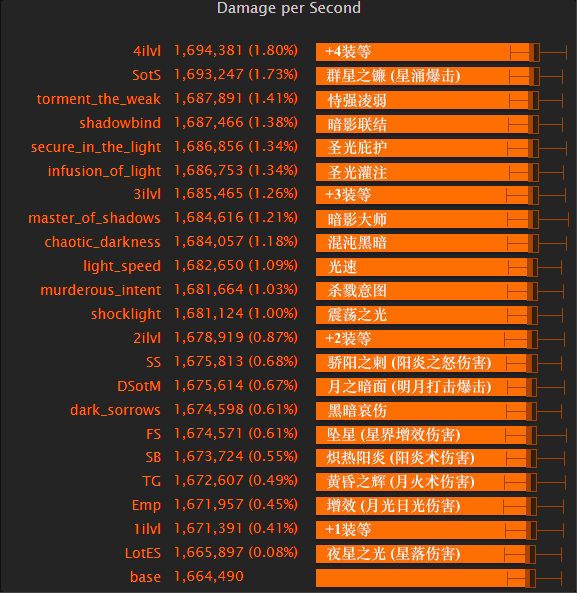The image size is (577, 593).
Task: Select the SotS orange bar
Action: (427, 76)
